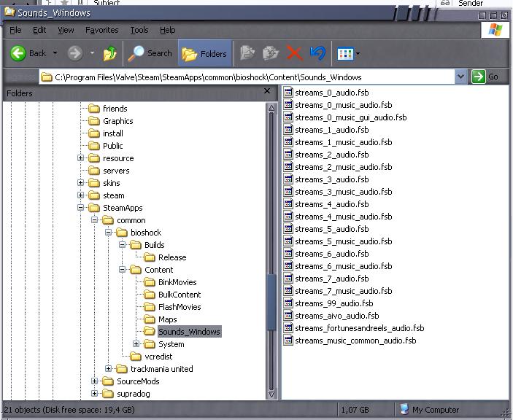The width and height of the screenshot is (513, 420).
Task: Open the Favorites menu
Action: click(x=101, y=30)
